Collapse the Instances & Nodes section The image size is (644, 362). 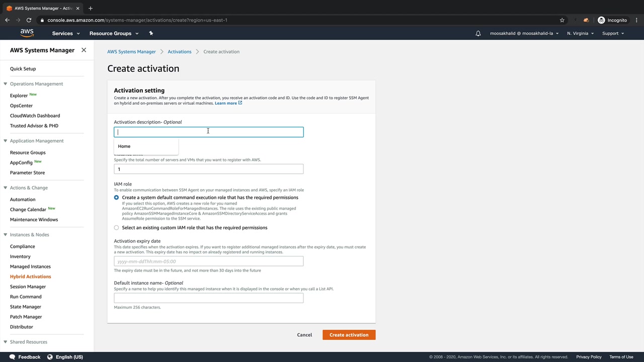pyautogui.click(x=5, y=235)
